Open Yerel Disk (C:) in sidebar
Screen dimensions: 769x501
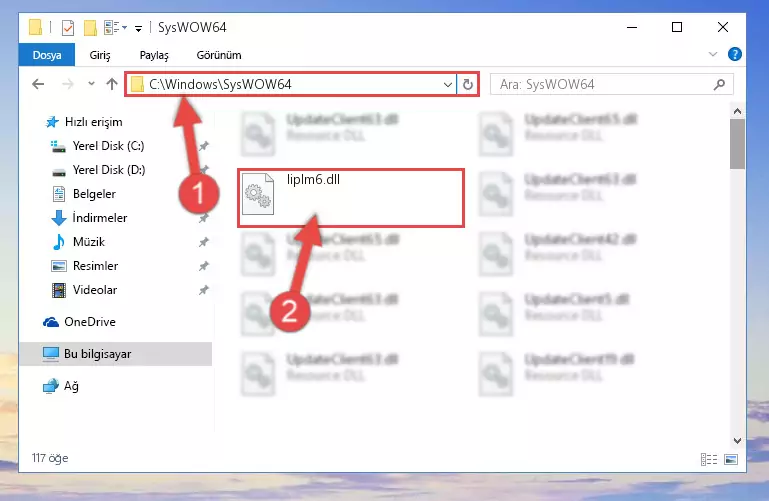coord(108,146)
